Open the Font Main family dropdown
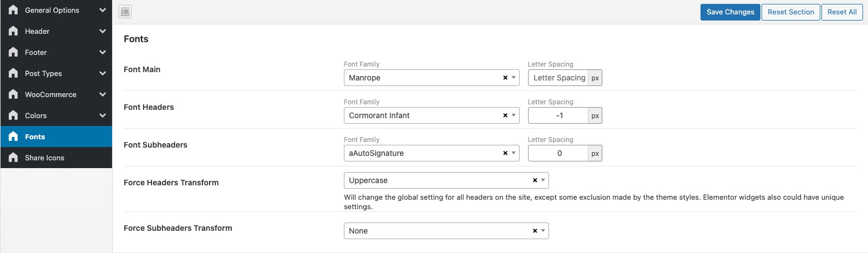This screenshot has width=868, height=253. pyautogui.click(x=424, y=78)
